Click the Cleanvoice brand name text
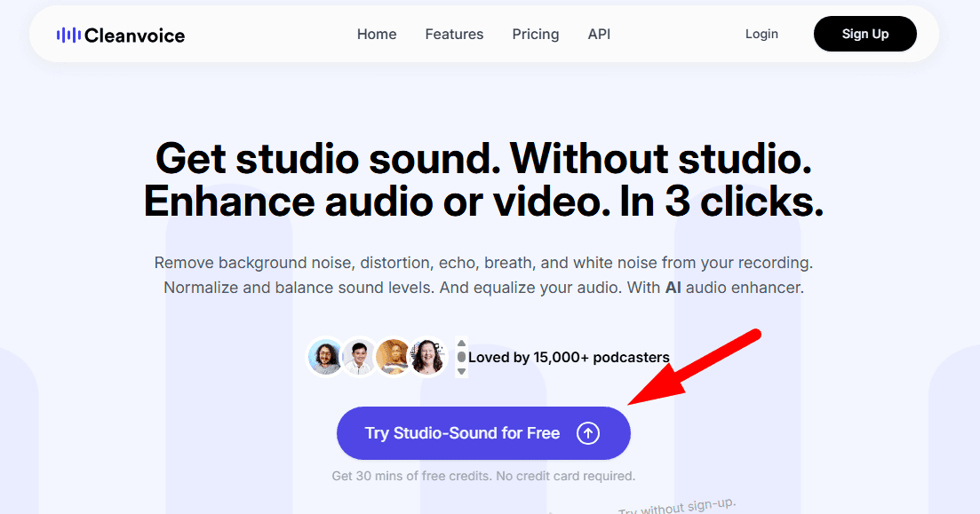This screenshot has width=980, height=514. [134, 36]
